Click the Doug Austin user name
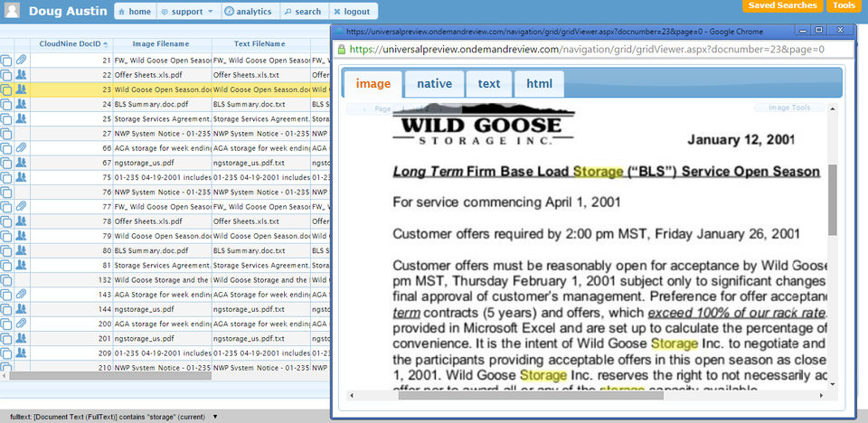The width and height of the screenshot is (868, 423). tap(68, 11)
